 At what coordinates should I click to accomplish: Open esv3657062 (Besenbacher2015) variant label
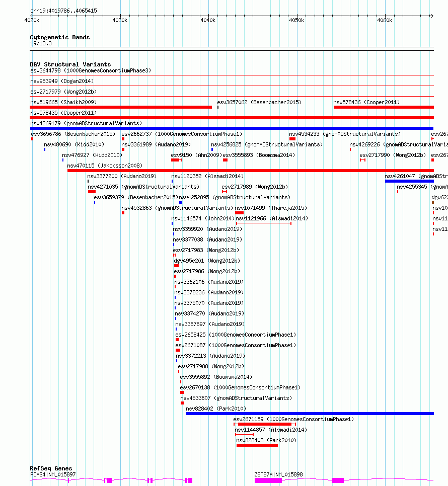click(259, 102)
